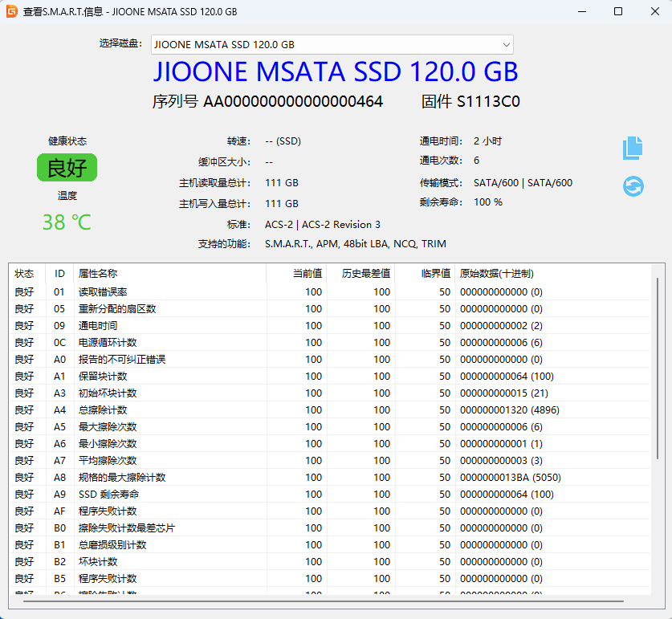Click the 状态 column header
The width and height of the screenshot is (672, 619).
coord(25,274)
